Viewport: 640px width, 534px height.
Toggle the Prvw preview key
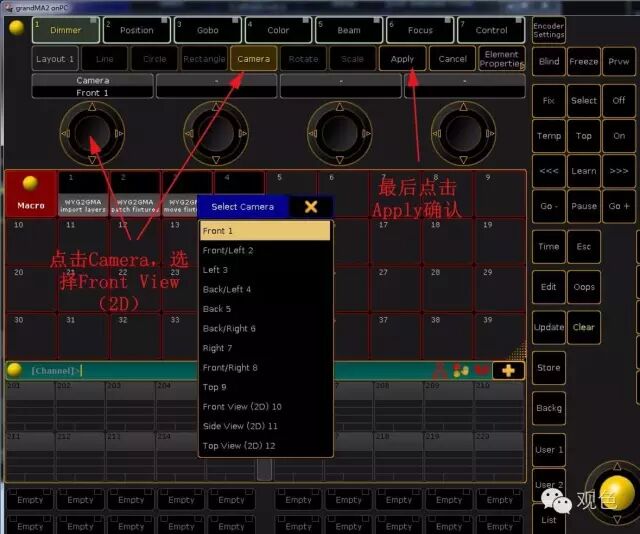click(619, 61)
